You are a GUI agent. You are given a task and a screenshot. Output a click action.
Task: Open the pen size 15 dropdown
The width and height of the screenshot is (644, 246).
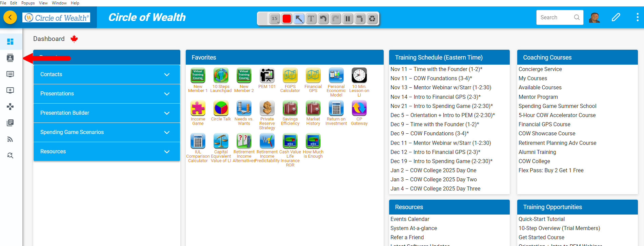(275, 19)
